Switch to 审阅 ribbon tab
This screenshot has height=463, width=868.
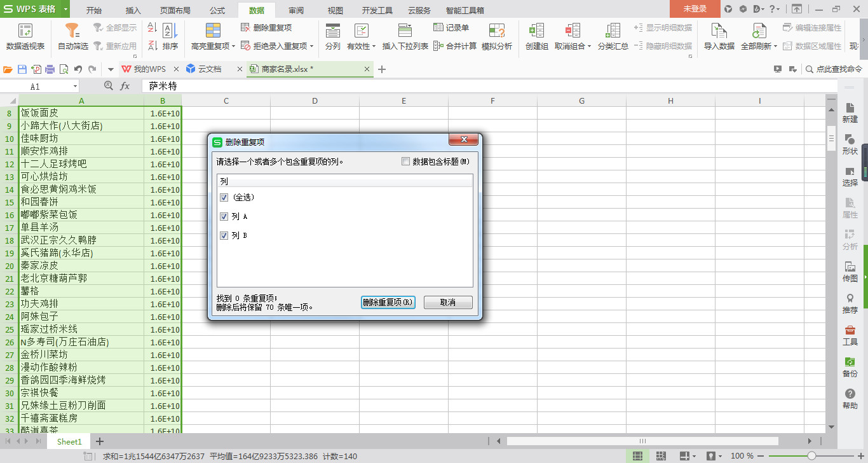(x=296, y=10)
